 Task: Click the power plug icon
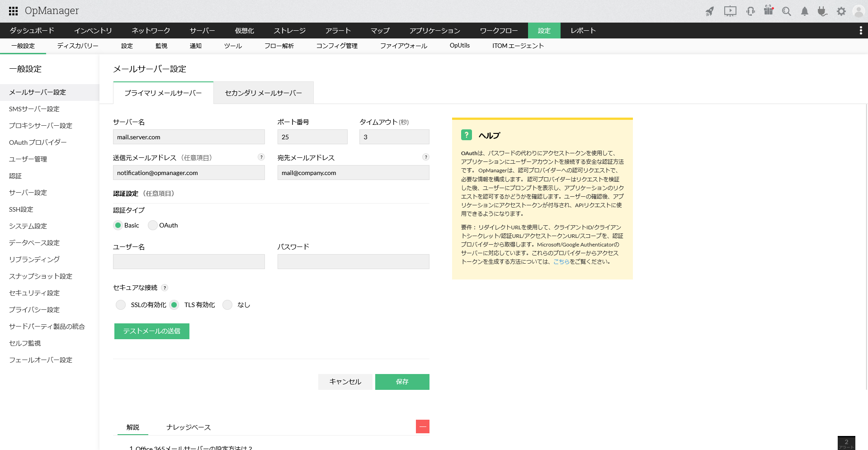(x=822, y=11)
